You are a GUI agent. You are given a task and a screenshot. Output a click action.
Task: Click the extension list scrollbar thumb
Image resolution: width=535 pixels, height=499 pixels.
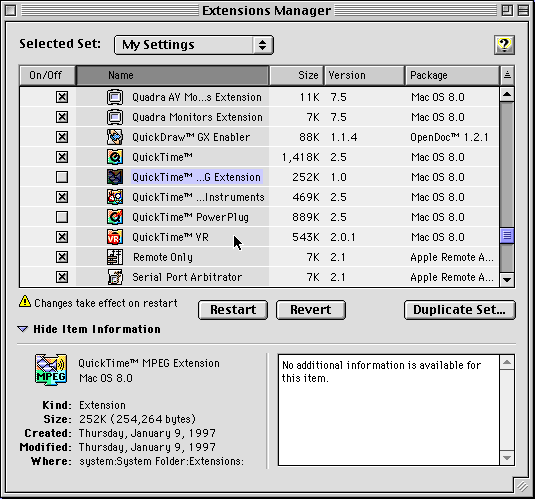click(507, 236)
